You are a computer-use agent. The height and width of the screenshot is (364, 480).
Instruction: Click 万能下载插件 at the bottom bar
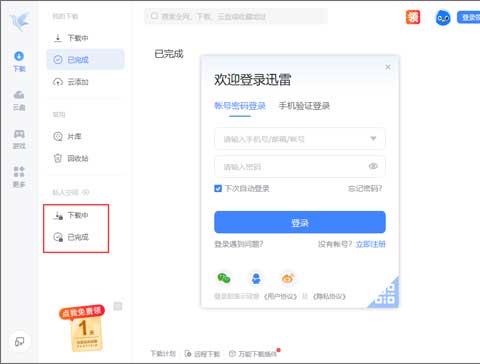click(x=253, y=354)
